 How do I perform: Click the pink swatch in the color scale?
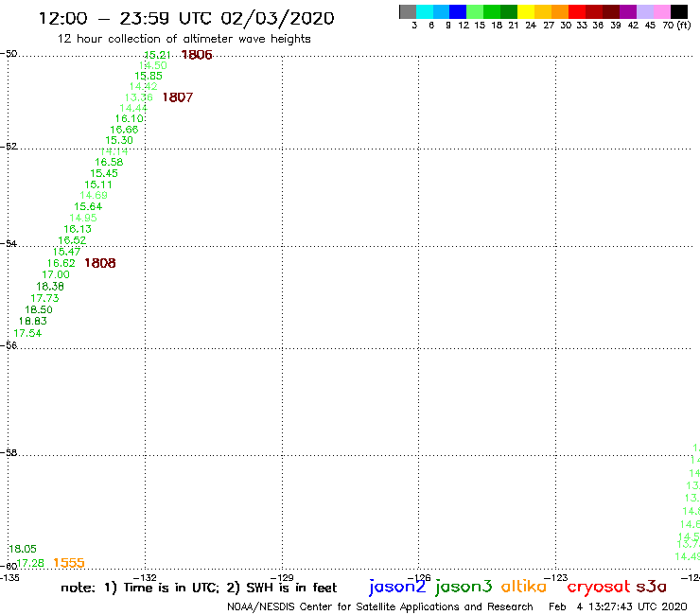[x=662, y=12]
